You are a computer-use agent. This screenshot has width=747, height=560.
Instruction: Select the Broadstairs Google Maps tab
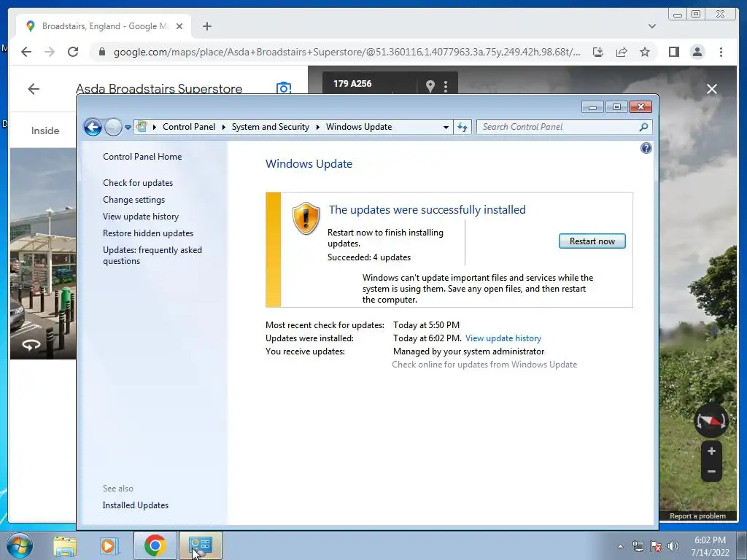tap(104, 26)
